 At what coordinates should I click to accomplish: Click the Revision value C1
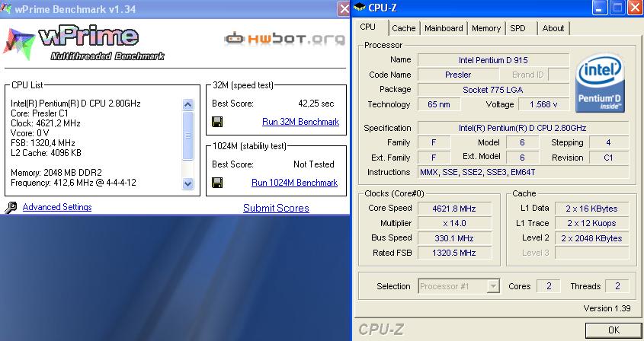point(609,158)
